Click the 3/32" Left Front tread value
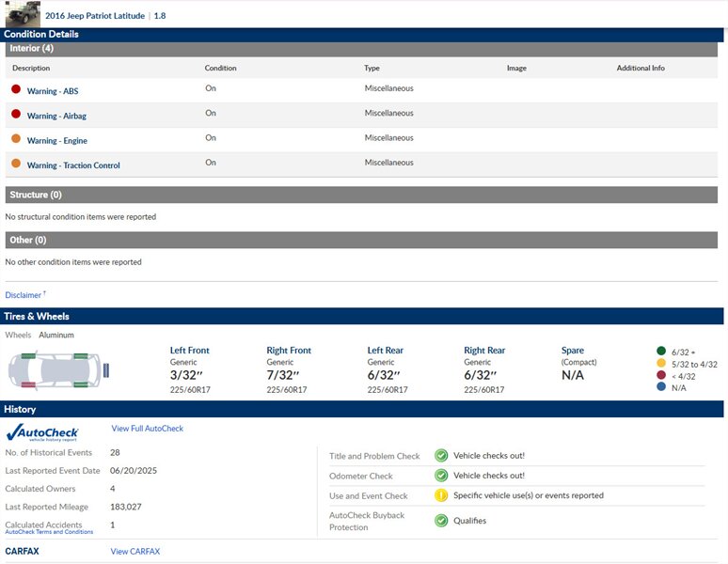Viewport: 728px width, 564px height. coord(186,375)
